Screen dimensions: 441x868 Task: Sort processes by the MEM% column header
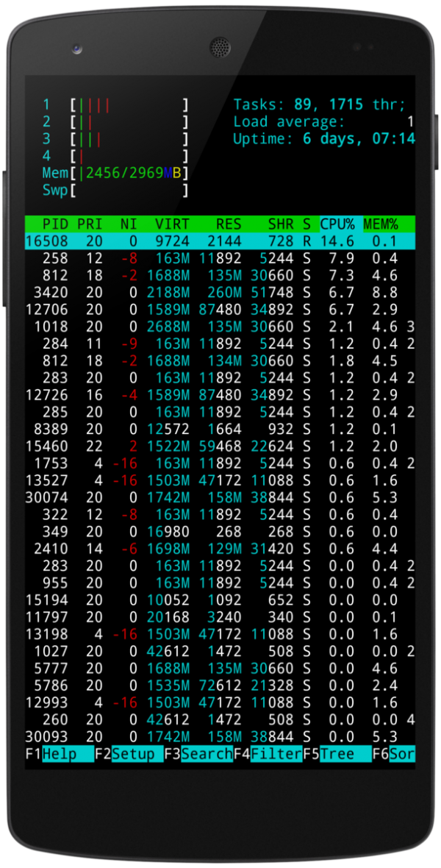pos(380,224)
